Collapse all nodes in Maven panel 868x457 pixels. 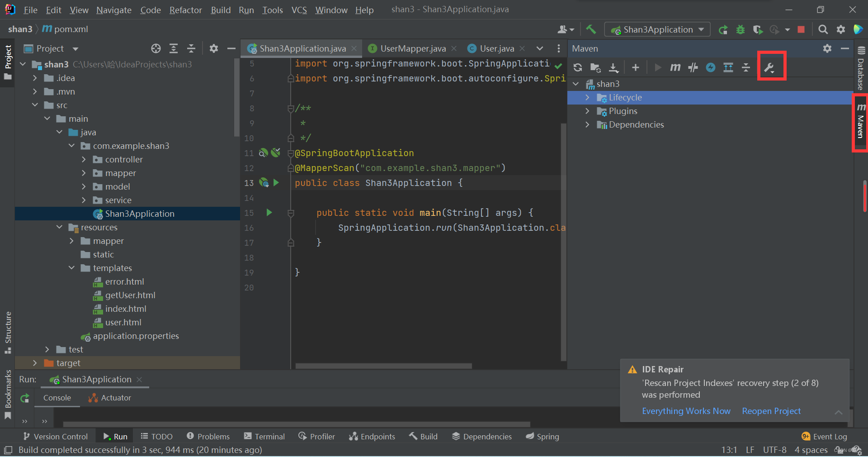[746, 67]
